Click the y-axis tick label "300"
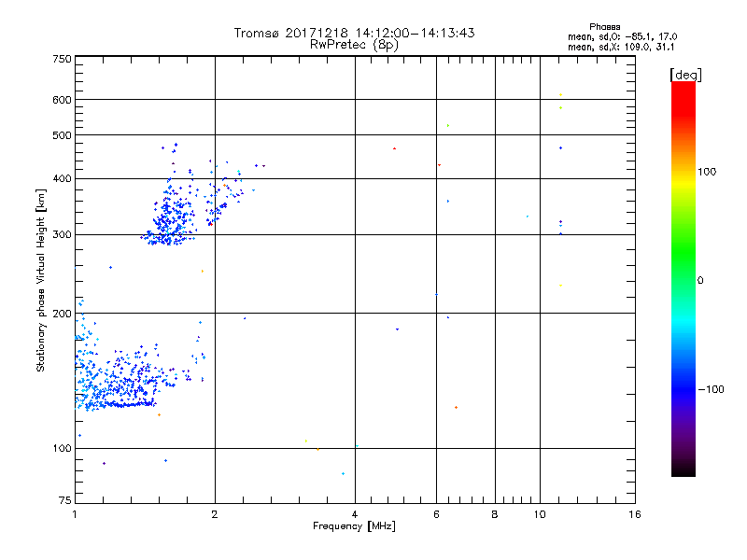Viewport: 747px width, 560px height. tap(62, 235)
